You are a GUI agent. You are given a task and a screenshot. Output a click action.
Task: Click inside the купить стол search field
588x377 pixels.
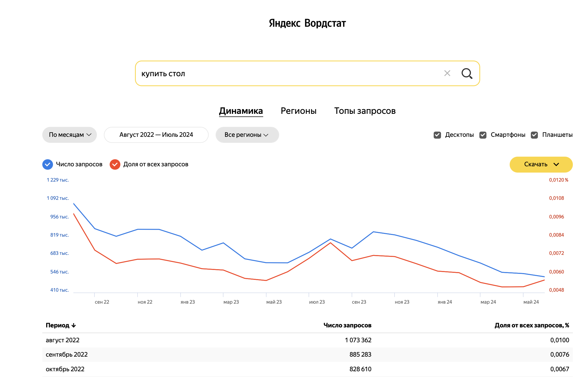coord(287,74)
